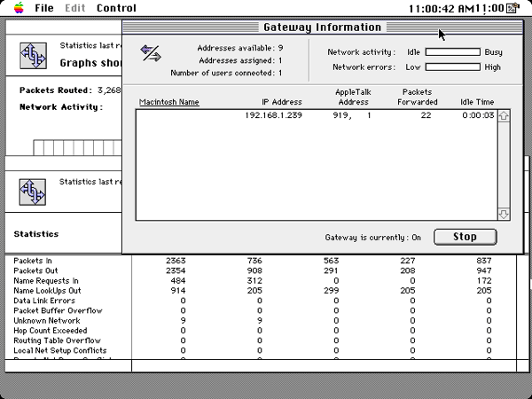Select the Packets Out row label
The width and height of the screenshot is (532, 399).
35,270
